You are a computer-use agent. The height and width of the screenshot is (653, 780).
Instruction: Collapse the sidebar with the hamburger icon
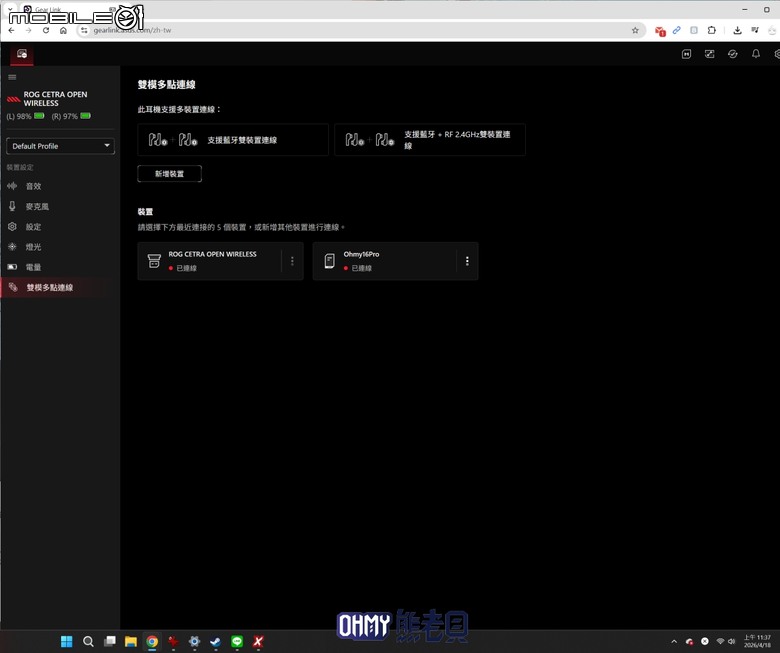12,77
